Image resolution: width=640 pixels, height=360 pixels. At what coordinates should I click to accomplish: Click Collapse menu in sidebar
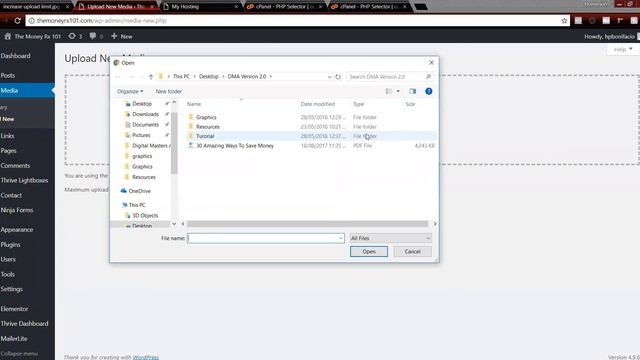[x=19, y=353]
